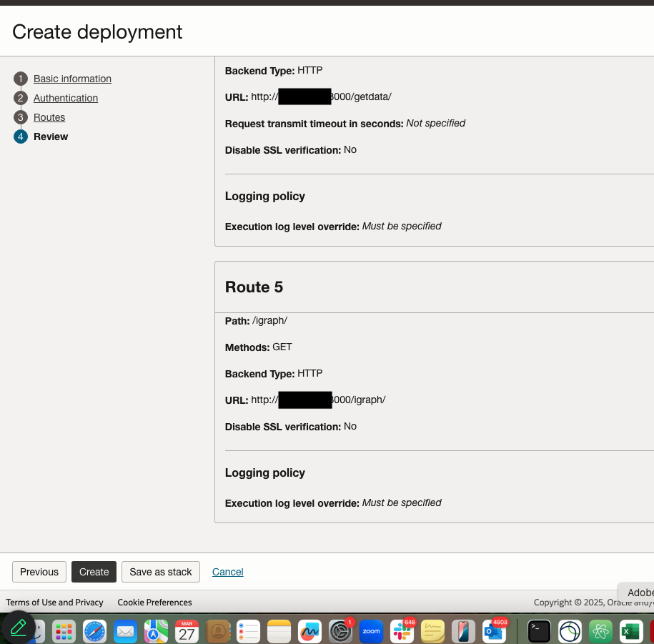Navigate to the Routes step

pos(49,117)
